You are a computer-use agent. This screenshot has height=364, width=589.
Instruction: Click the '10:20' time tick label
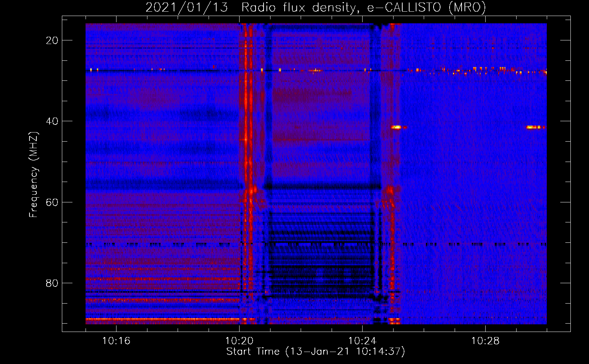[239, 341]
